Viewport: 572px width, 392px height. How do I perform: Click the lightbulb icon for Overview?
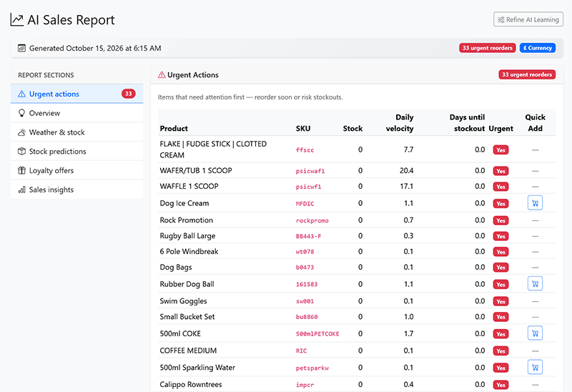pos(22,113)
